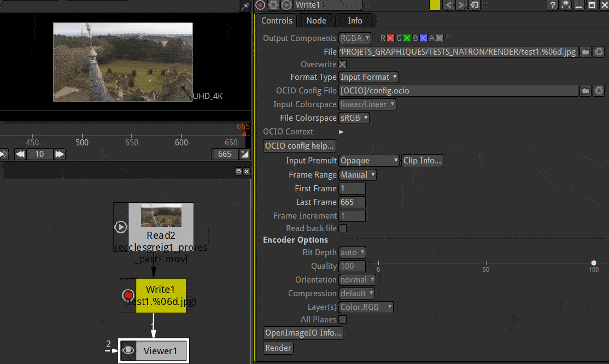The width and height of the screenshot is (609, 364).
Task: Open the file browser icon for File
Action: (585, 52)
